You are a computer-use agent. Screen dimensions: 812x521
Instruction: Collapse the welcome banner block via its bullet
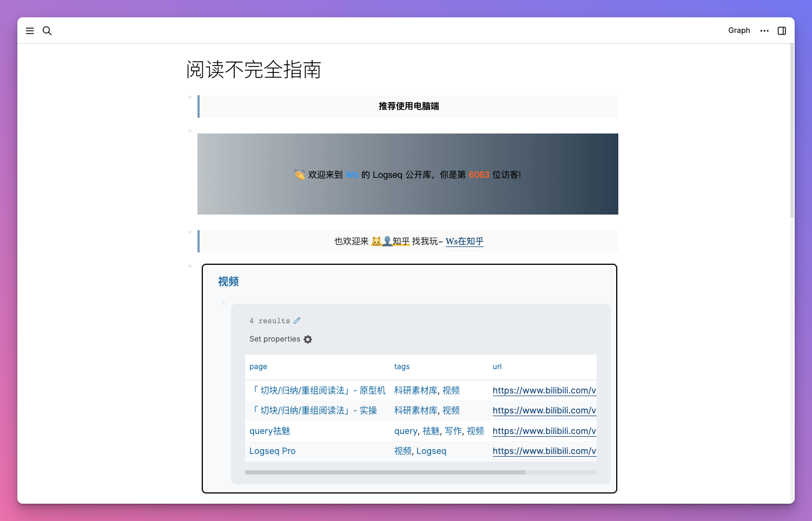189,131
